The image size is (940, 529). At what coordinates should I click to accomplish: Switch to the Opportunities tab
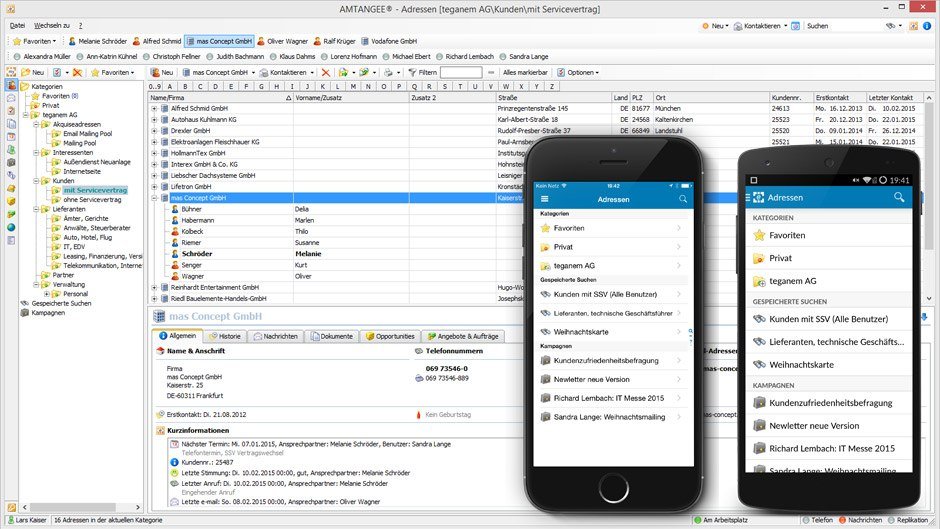pos(390,336)
